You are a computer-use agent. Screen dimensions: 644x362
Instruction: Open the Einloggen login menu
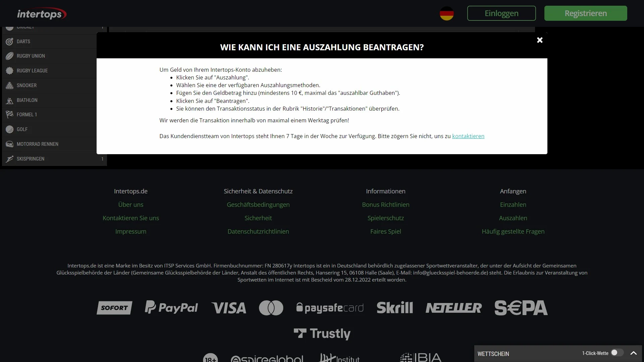click(x=501, y=13)
